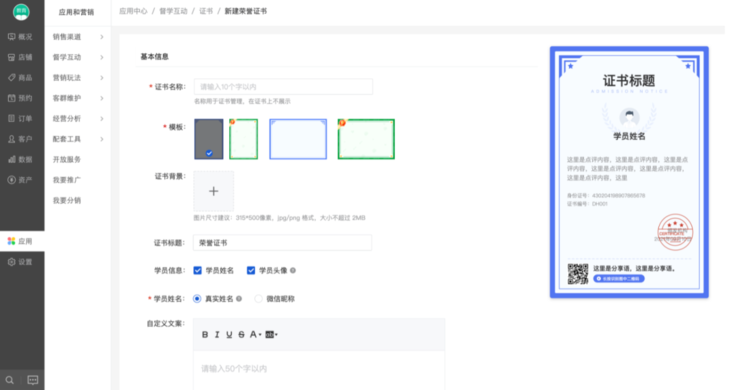Open the font color dropdown

click(x=255, y=335)
